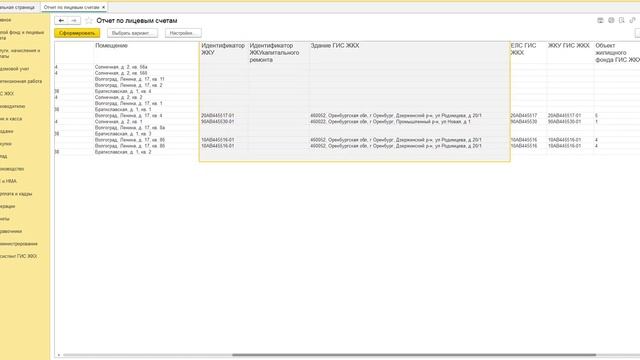
Task: Select ЕЛС cell 20АВ445517
Action: (x=524, y=116)
